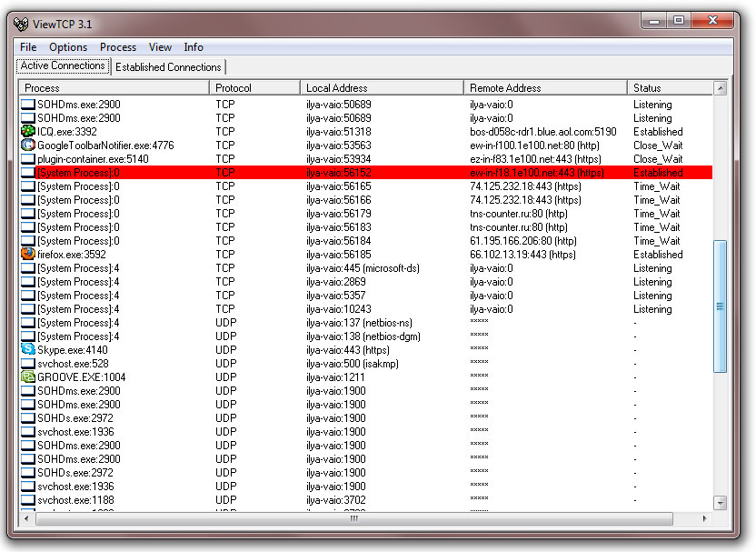The image size is (756, 552).
Task: Click the horizontal scrollbar left arrow
Action: tap(26, 518)
